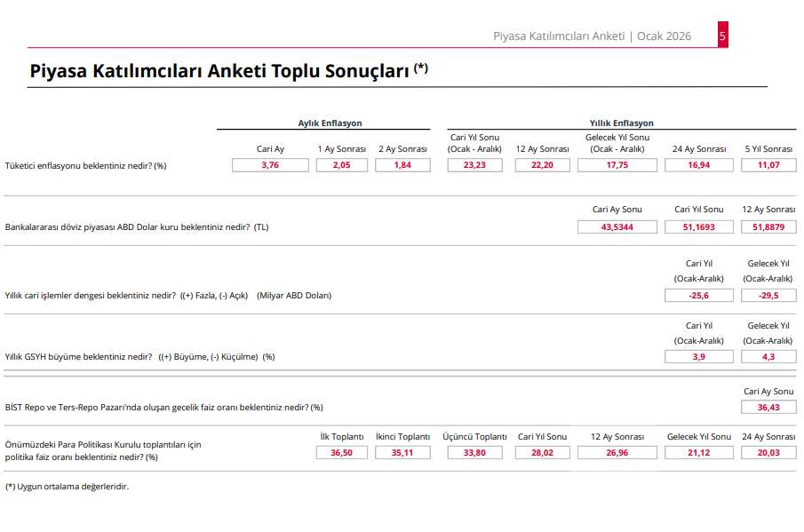The image size is (804, 532).
Task: Select the İlk Toplantı policy rate 36,50
Action: 341,452
